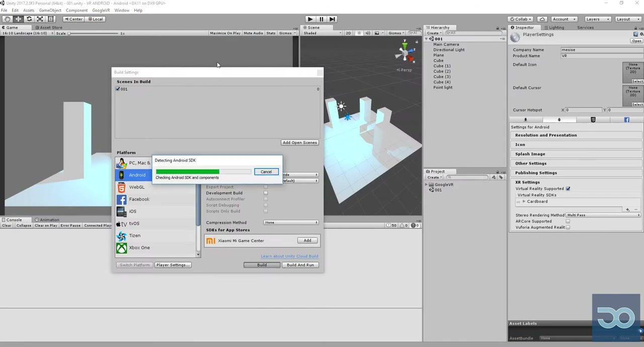Toggle Stats overlay in Game view

(x=271, y=33)
